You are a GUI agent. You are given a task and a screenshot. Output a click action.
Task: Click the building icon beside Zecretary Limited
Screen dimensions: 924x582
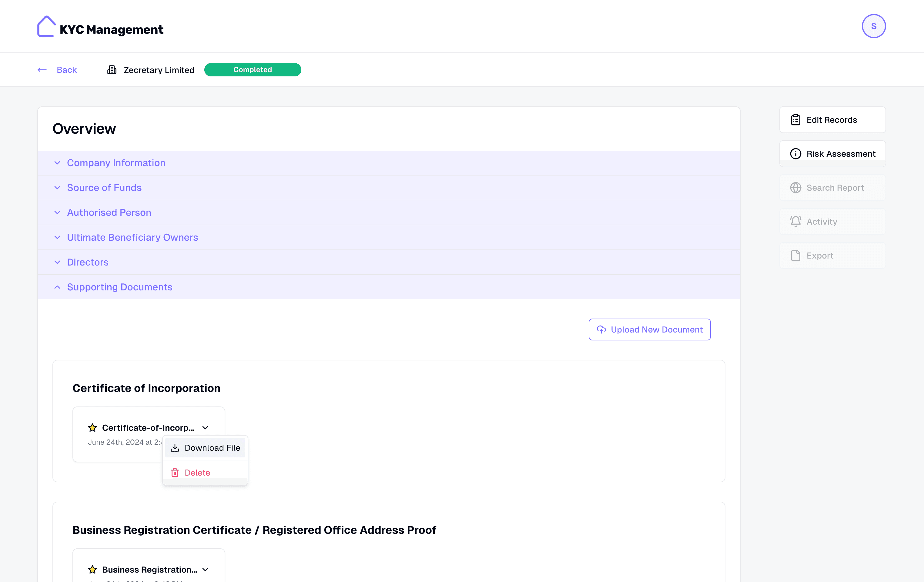pos(112,70)
